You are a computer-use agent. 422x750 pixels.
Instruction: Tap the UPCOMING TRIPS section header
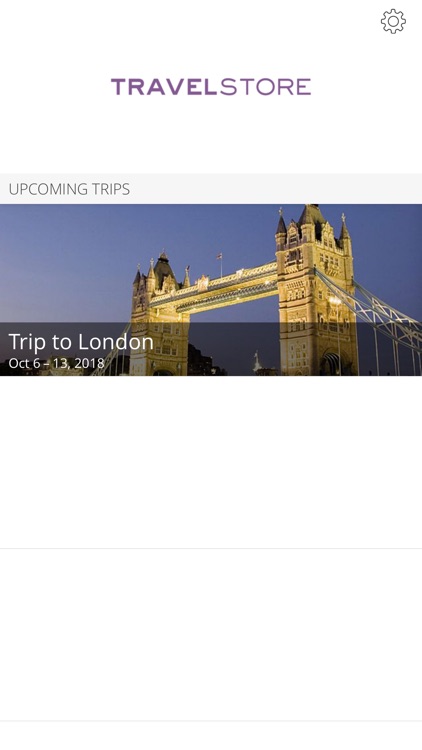[211, 189]
